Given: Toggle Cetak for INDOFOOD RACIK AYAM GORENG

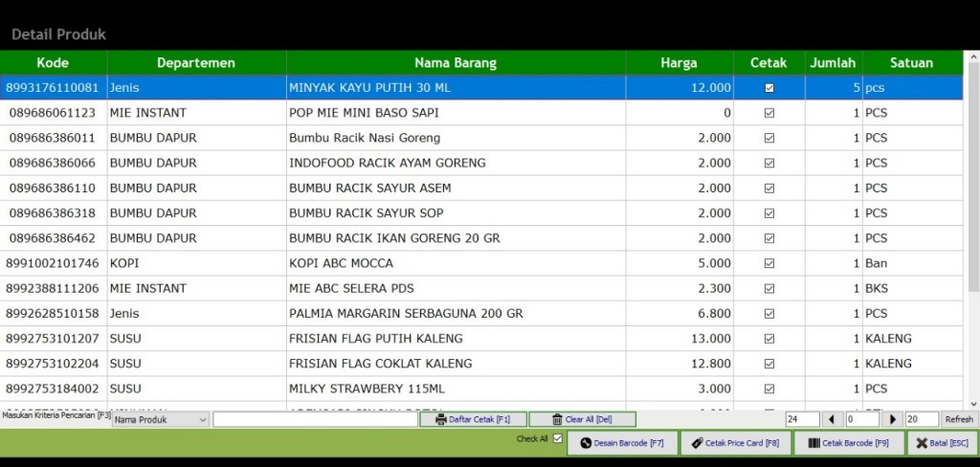Looking at the screenshot, I should 769,164.
